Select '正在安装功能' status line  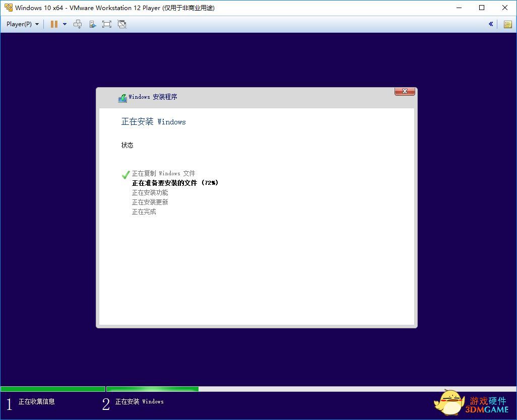150,192
